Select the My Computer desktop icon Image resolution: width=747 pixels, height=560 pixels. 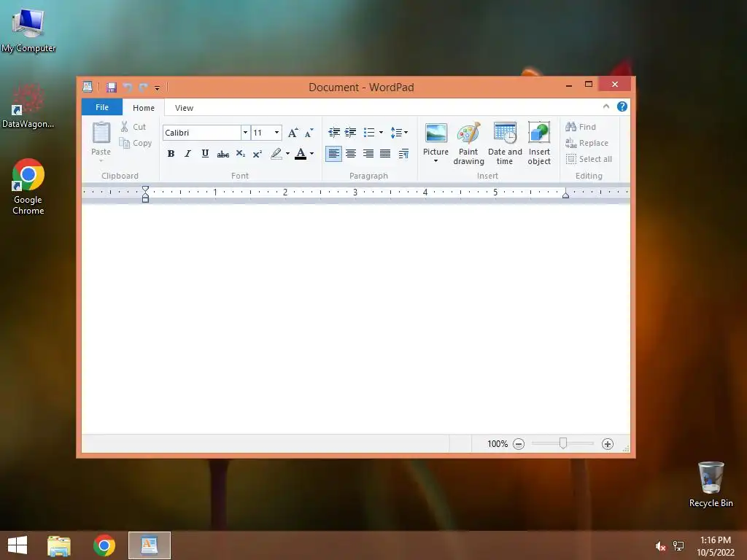coord(28,31)
